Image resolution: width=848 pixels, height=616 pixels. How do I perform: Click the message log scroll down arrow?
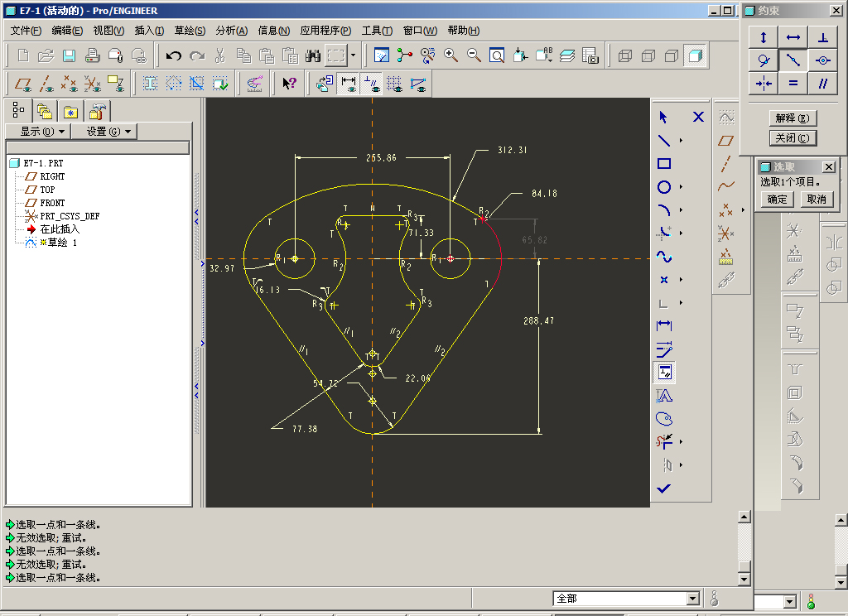tap(744, 580)
